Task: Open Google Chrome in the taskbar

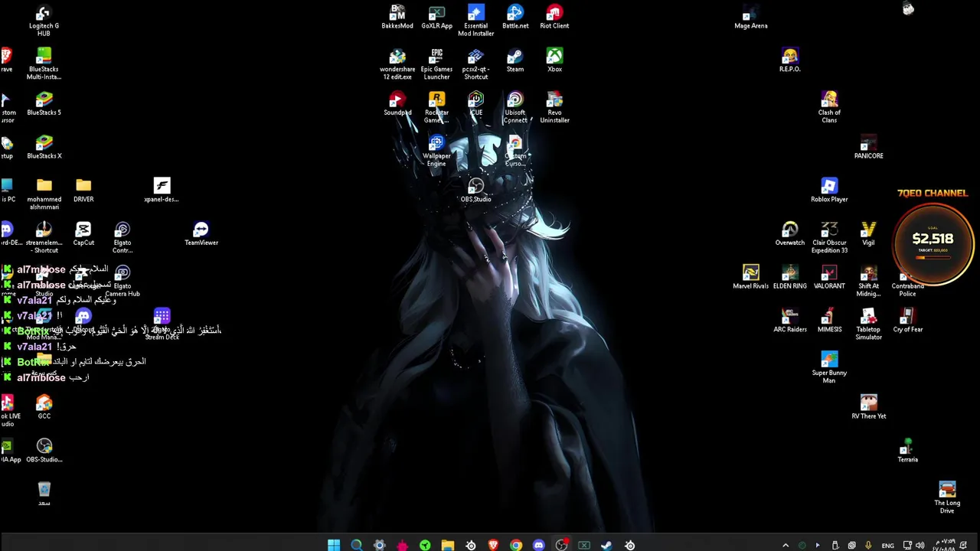Action: pos(516,545)
